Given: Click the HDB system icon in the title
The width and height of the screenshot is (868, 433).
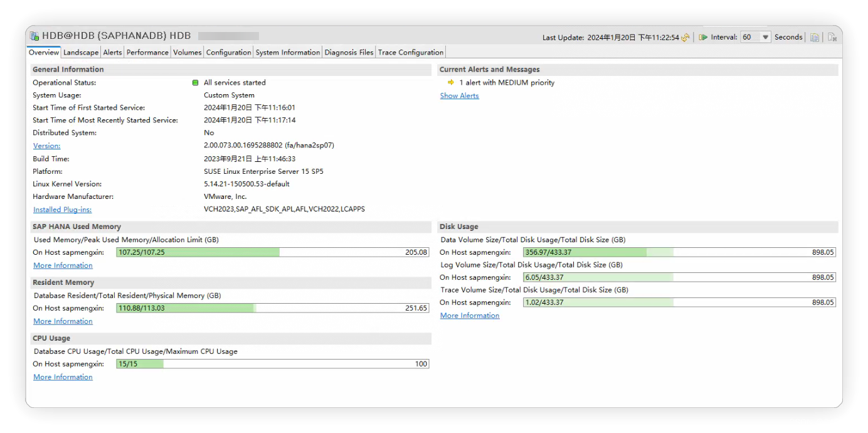Looking at the screenshot, I should (x=34, y=36).
